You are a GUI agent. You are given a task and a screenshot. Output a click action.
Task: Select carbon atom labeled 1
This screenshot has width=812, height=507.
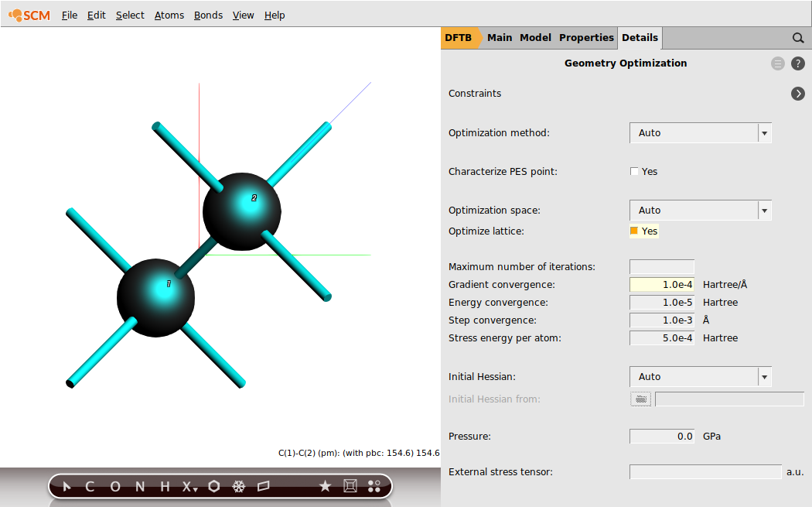(155, 297)
